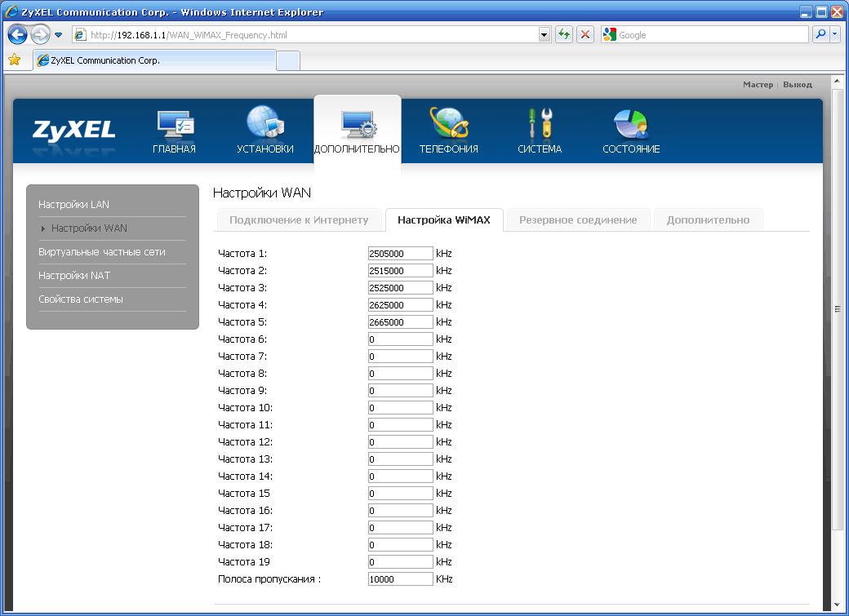This screenshot has width=849, height=616.
Task: Click the Частота 4 input field
Action: pyautogui.click(x=400, y=305)
